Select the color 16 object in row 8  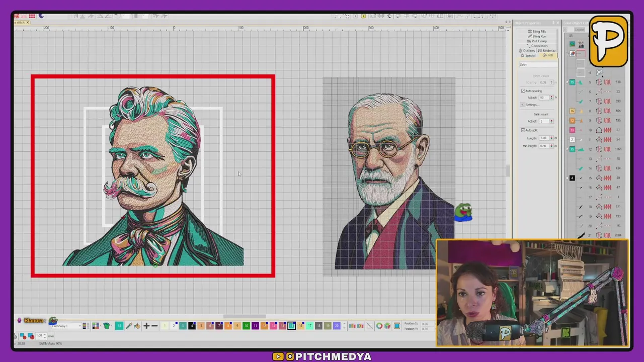click(x=572, y=111)
